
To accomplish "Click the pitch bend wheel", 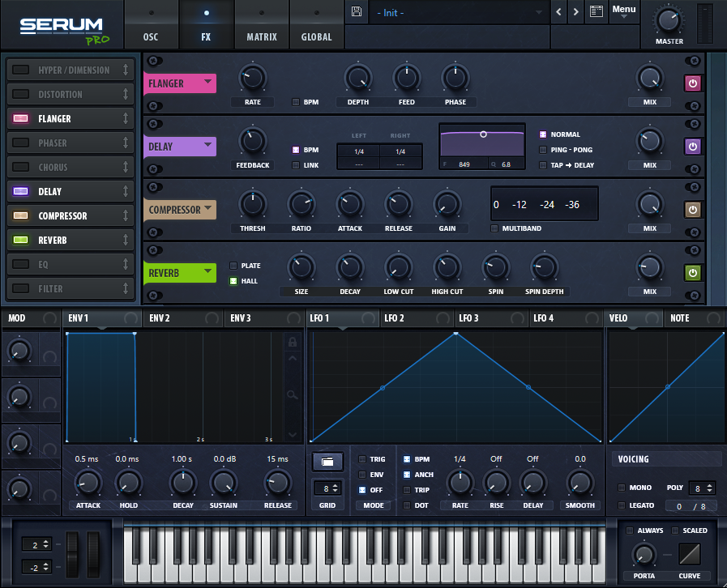I will coord(73,554).
